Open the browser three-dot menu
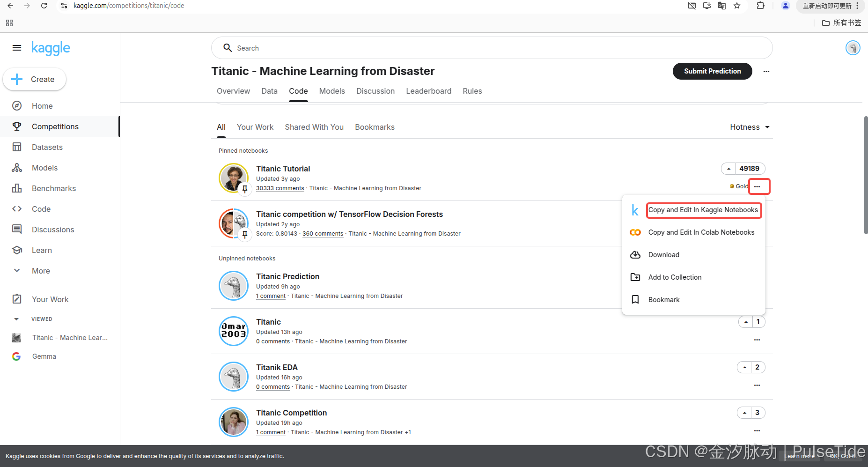 click(x=857, y=6)
